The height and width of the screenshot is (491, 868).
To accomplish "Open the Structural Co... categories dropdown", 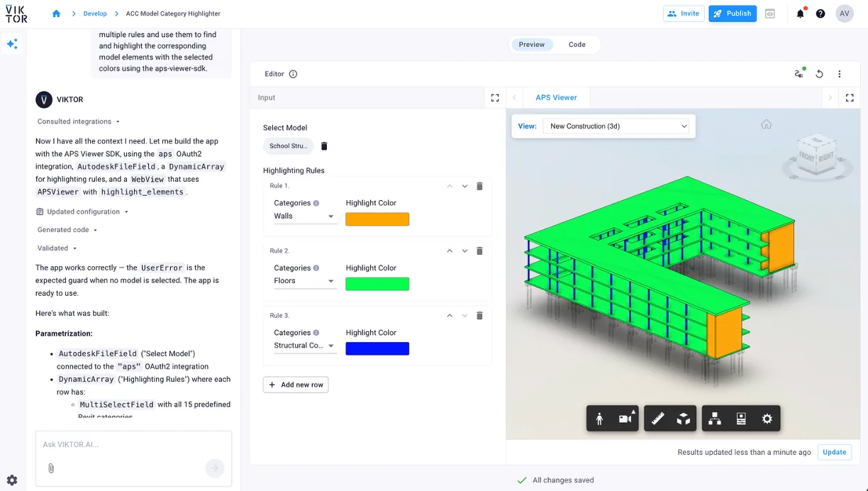I will (305, 346).
